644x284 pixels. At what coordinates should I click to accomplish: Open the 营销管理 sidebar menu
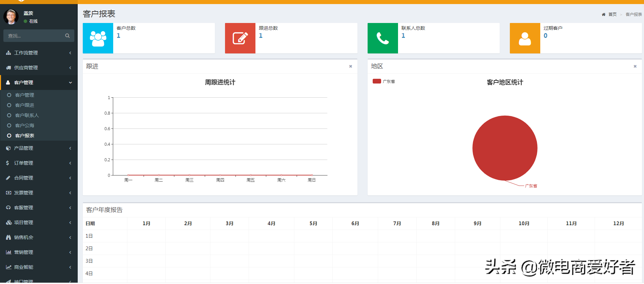[x=39, y=252]
